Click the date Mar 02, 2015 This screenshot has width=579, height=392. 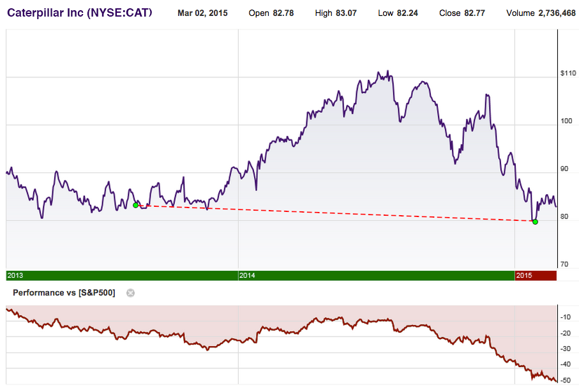point(202,13)
